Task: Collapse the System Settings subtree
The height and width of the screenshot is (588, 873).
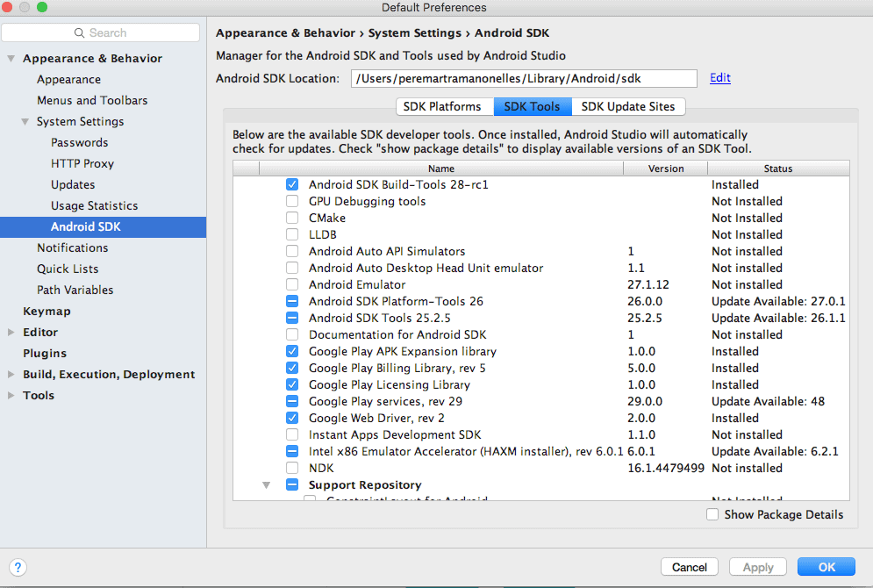Action: pos(25,121)
